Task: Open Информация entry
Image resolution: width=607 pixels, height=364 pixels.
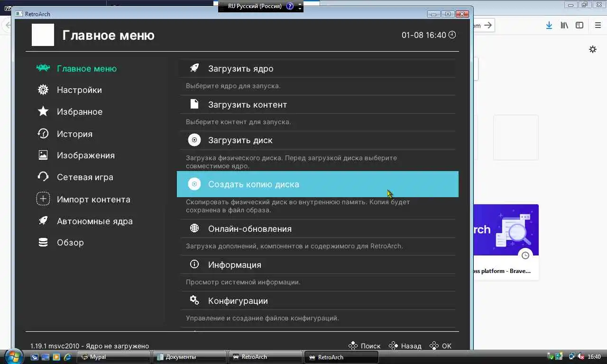Action: pyautogui.click(x=318, y=264)
